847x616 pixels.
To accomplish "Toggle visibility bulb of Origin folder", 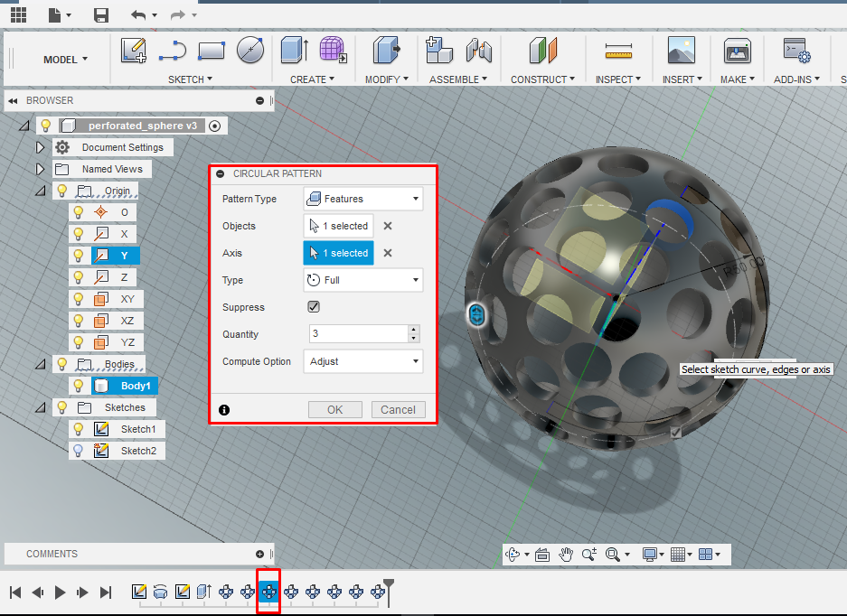I will pyautogui.click(x=62, y=191).
